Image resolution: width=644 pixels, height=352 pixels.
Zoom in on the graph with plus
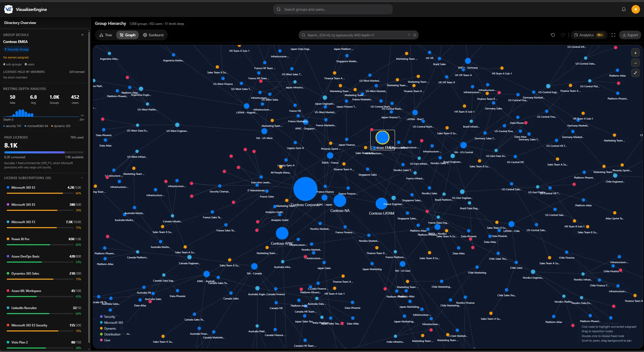[x=635, y=53]
